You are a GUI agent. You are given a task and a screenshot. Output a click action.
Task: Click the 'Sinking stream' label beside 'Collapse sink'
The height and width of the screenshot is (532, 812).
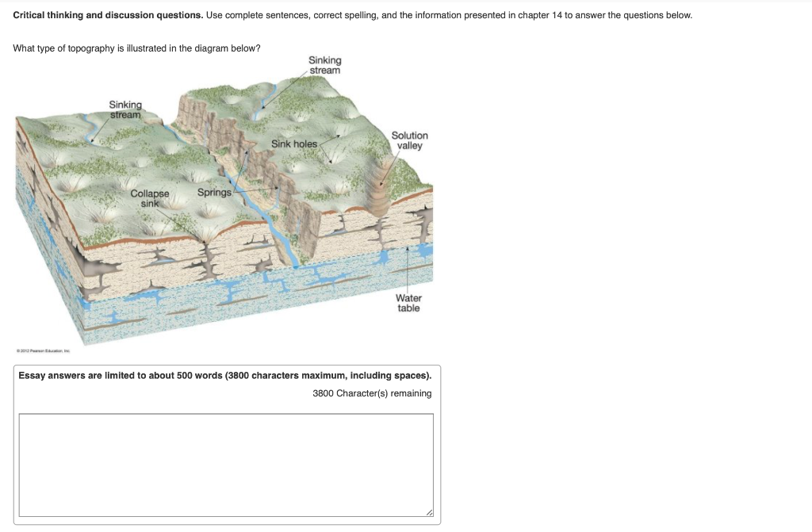(125, 110)
